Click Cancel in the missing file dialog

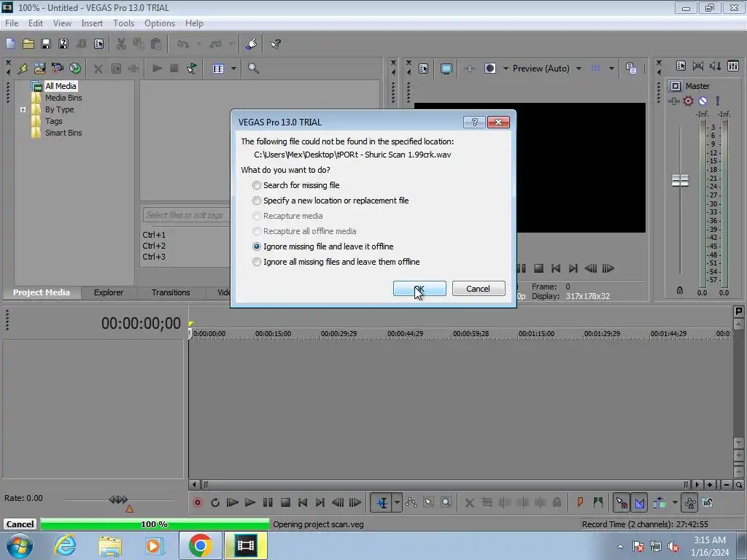point(479,289)
